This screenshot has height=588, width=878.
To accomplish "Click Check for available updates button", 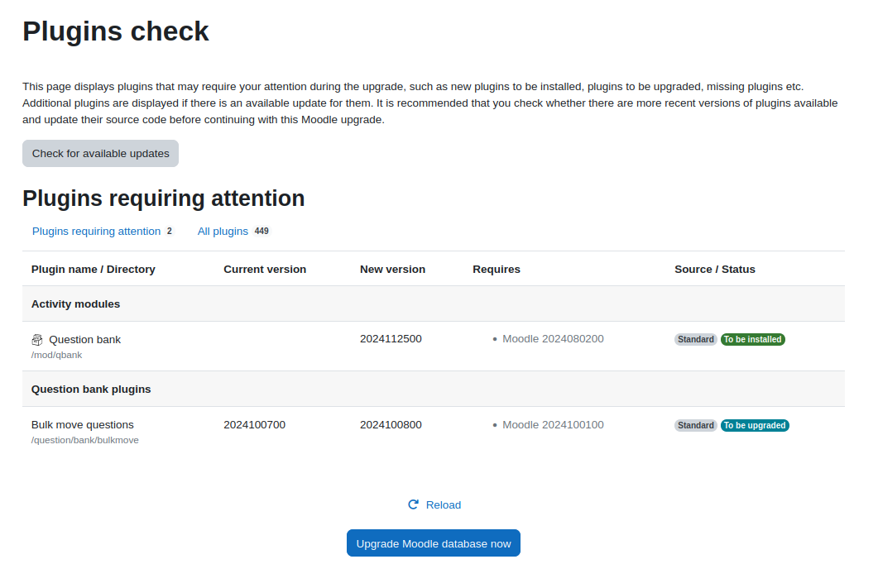I will [x=100, y=153].
